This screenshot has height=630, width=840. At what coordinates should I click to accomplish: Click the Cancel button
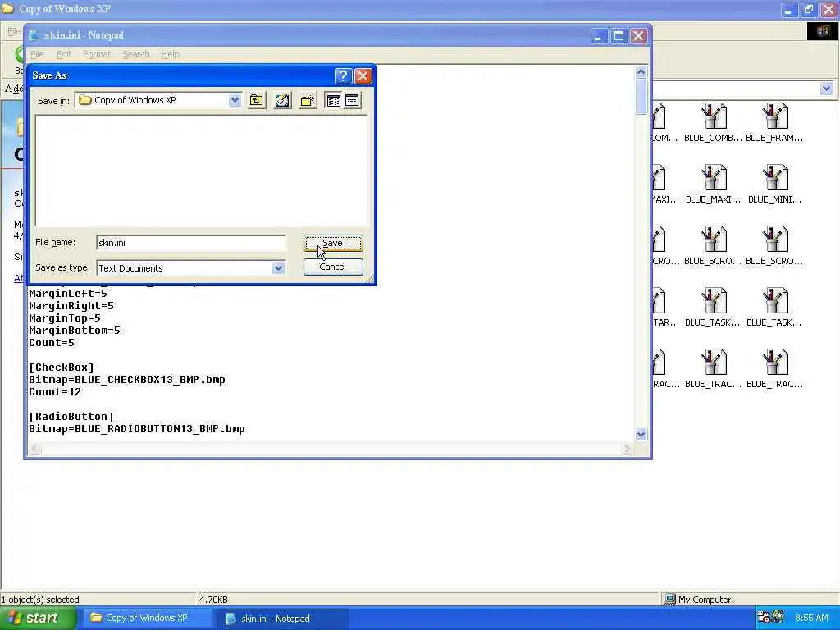click(333, 267)
